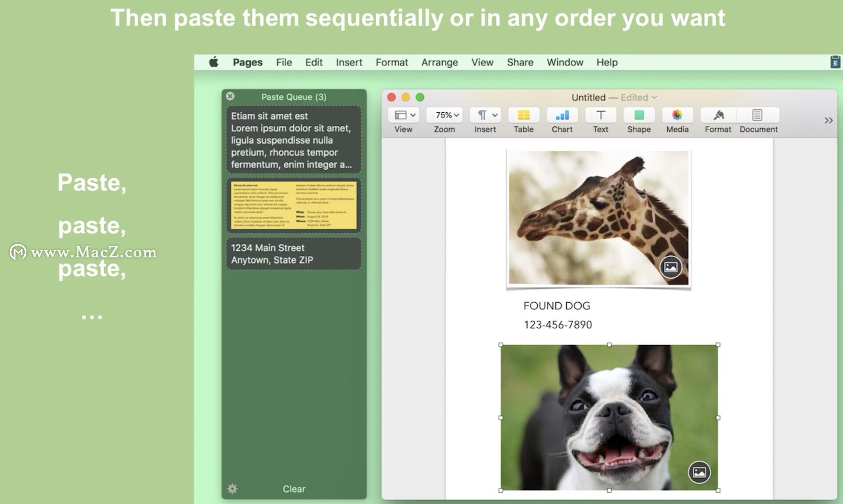This screenshot has width=843, height=504.
Task: Click Clear in the Paste Queue panel
Action: (293, 489)
